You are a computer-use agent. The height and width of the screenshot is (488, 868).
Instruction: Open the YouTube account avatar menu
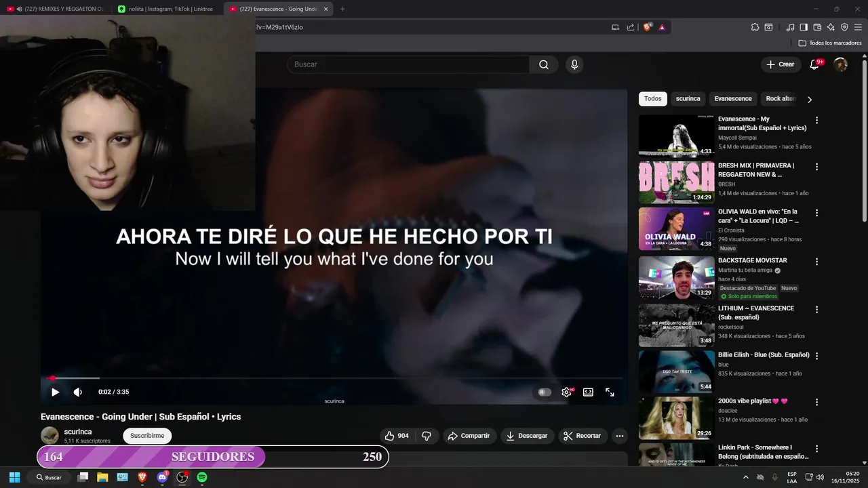pos(841,64)
